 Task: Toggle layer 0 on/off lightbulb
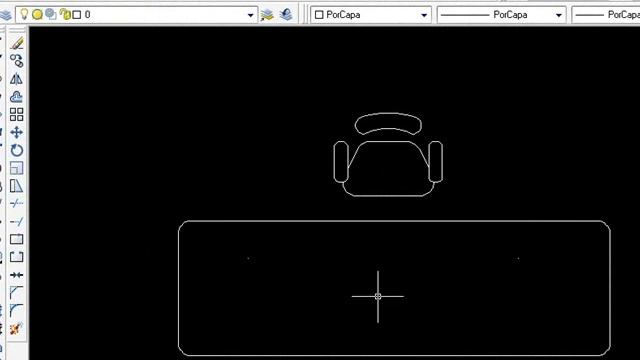tap(24, 14)
